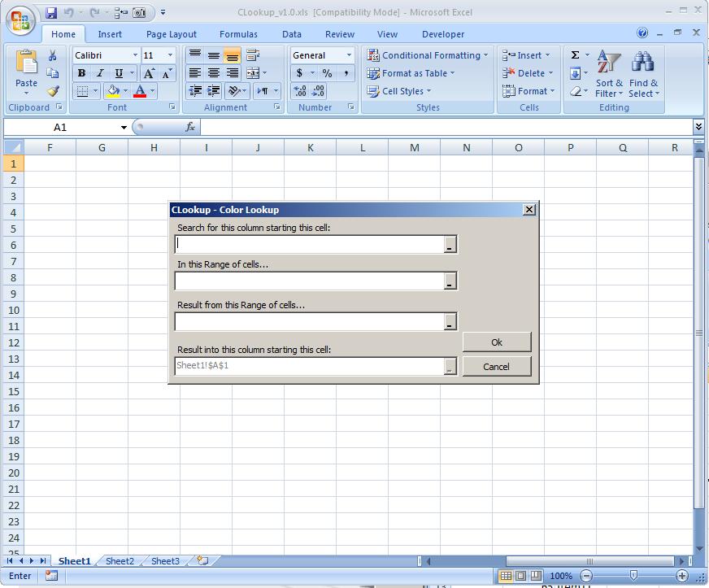Viewport: 709px width, 588px height.
Task: Click 'Result from this Range' input field
Action: click(310, 321)
